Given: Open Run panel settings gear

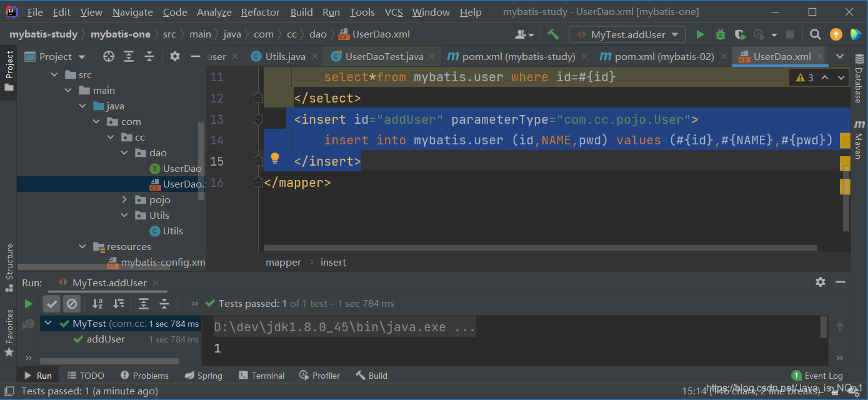Looking at the screenshot, I should pyautogui.click(x=821, y=282).
